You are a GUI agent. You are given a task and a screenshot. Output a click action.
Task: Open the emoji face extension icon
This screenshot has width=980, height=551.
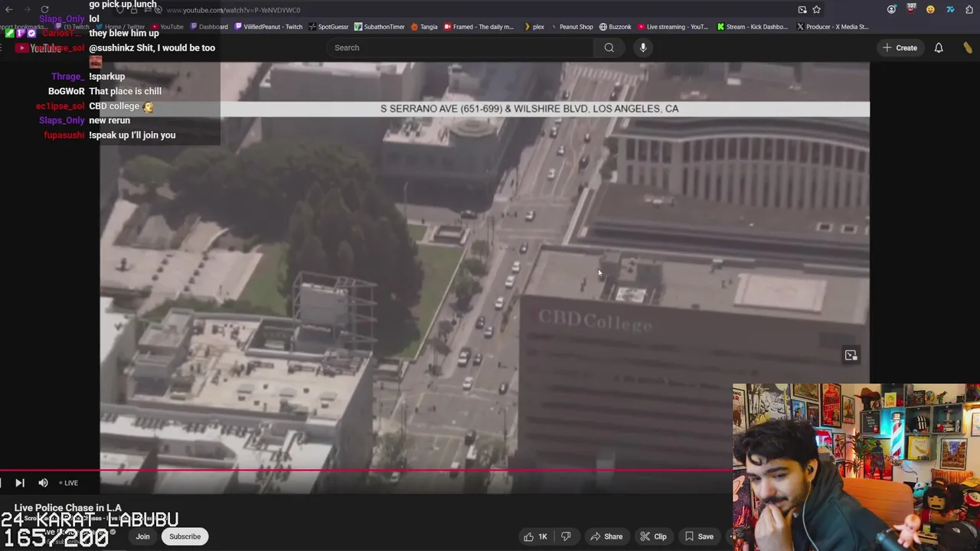click(930, 10)
